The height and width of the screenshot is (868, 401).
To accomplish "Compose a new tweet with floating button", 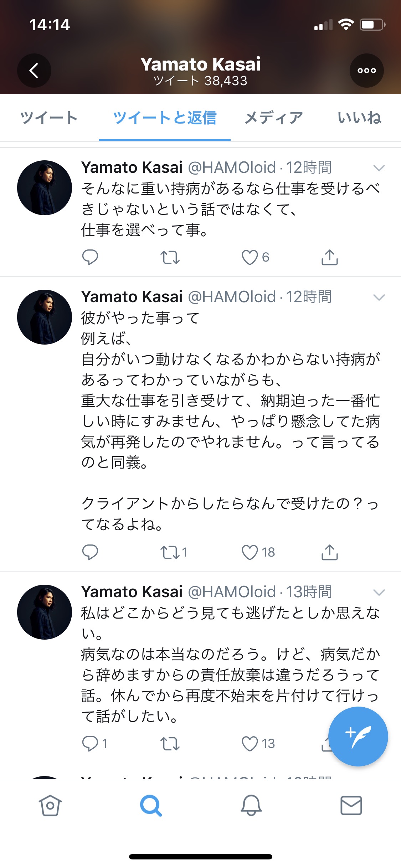I will coord(358,736).
